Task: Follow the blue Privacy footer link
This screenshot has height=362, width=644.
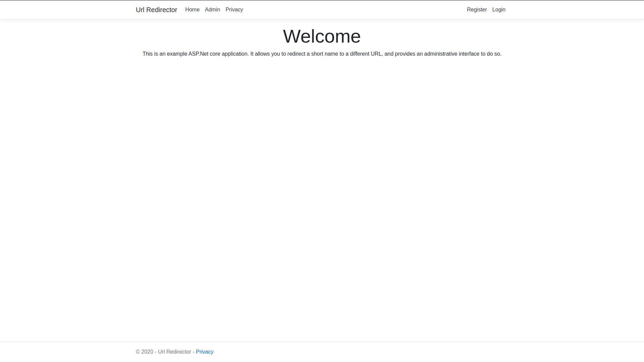Action: (x=205, y=352)
